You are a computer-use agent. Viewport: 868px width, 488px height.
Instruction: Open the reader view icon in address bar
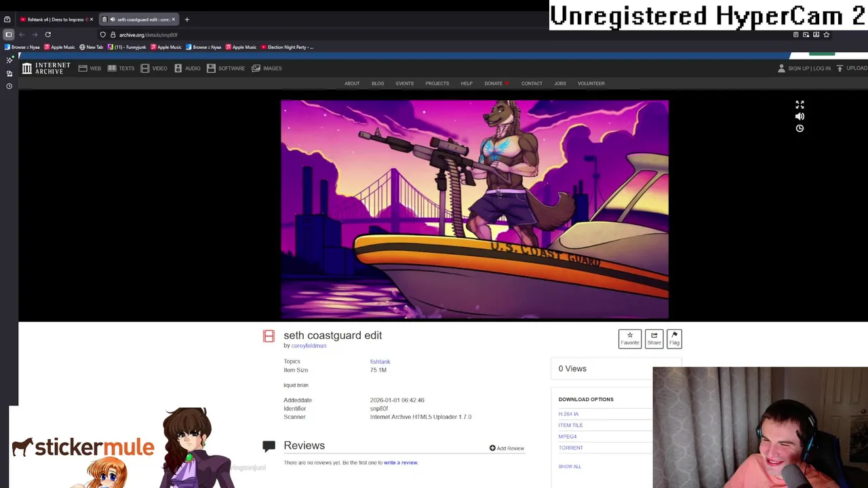796,35
